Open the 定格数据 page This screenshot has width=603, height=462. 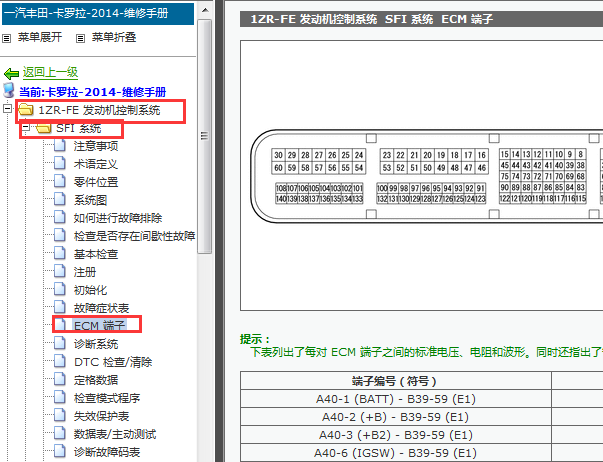pos(96,380)
